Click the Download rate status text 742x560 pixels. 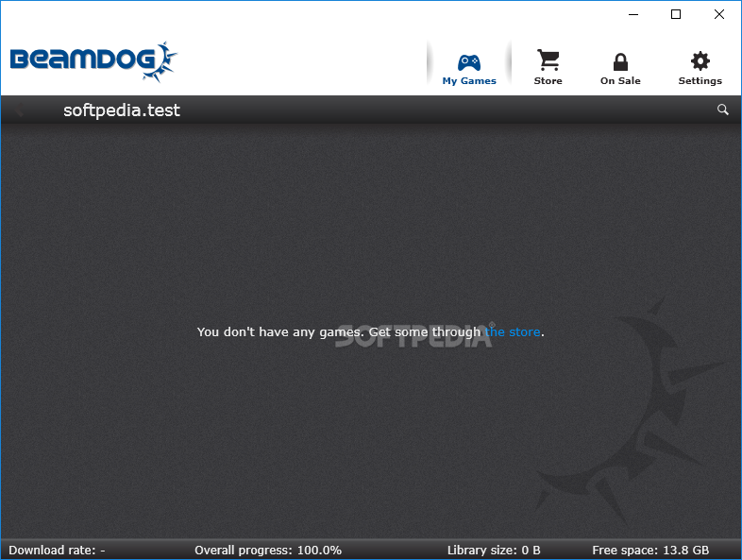(x=57, y=550)
